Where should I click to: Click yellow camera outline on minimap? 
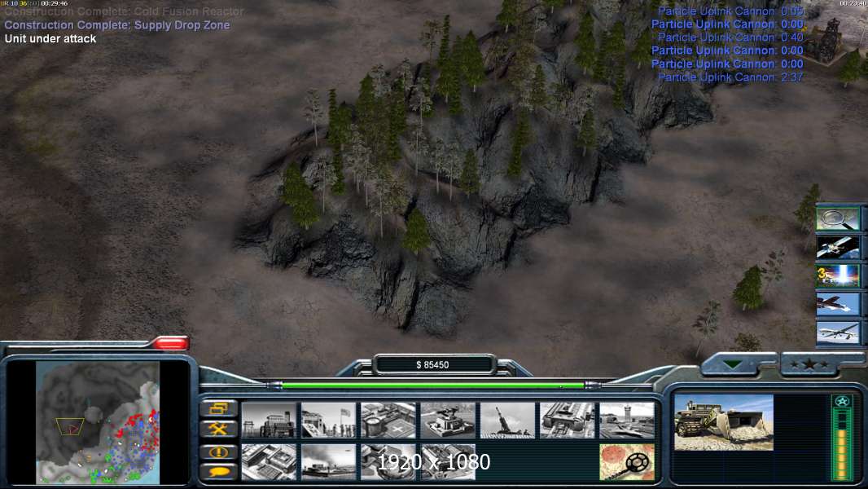[70, 426]
